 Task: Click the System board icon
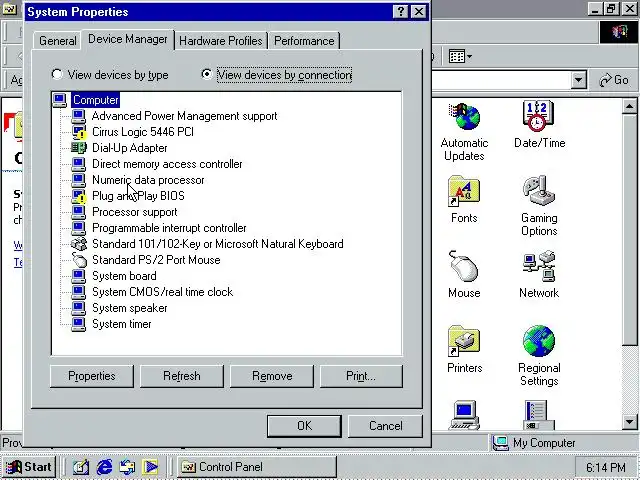[x=78, y=276]
